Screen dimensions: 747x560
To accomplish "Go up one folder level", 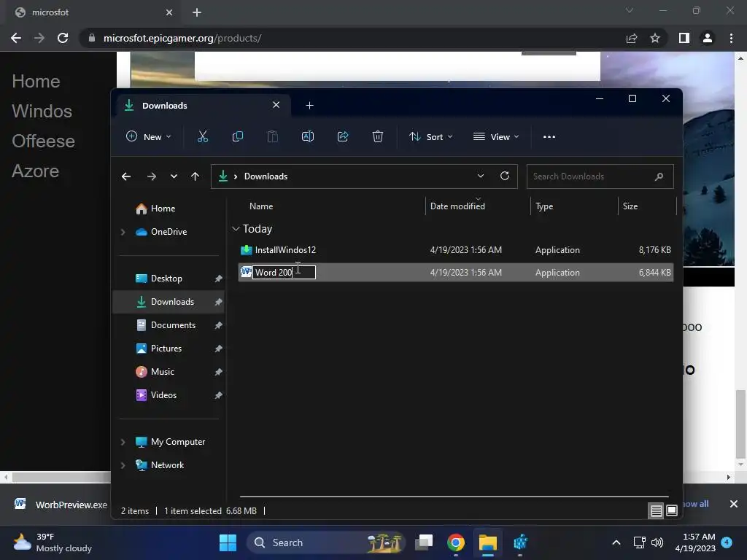I will [195, 176].
